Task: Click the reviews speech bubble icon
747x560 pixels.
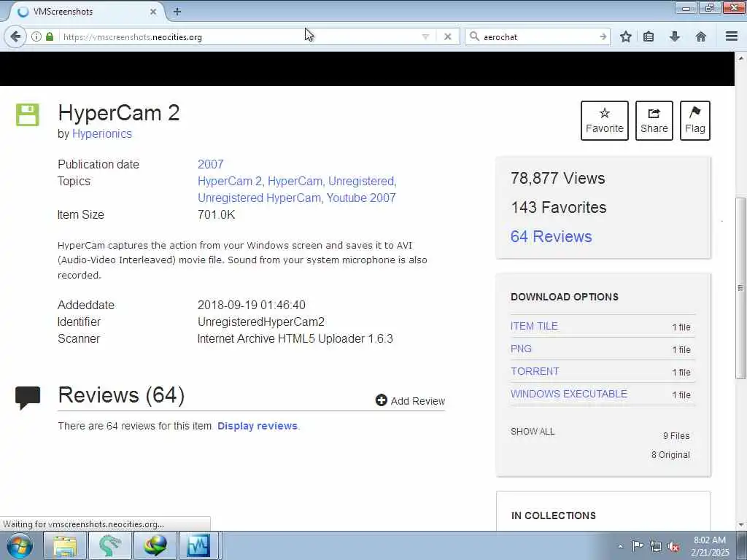Action: 28,398
